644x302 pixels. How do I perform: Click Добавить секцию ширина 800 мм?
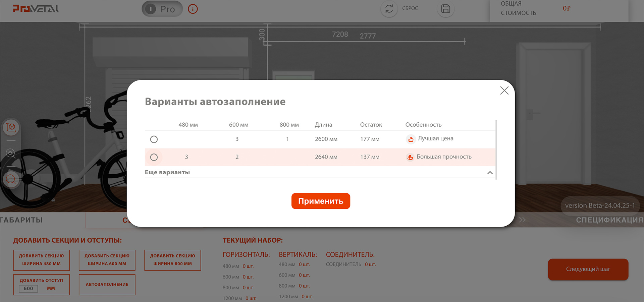[173, 260]
